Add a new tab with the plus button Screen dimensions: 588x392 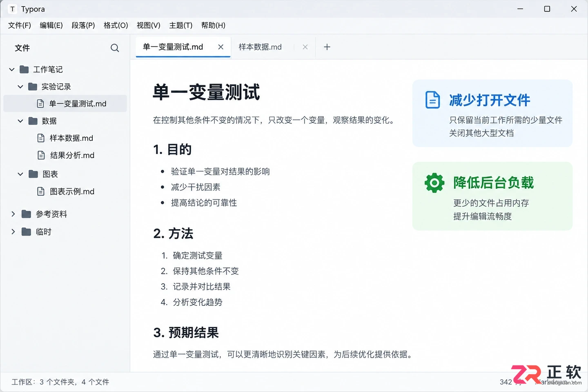[x=327, y=47]
